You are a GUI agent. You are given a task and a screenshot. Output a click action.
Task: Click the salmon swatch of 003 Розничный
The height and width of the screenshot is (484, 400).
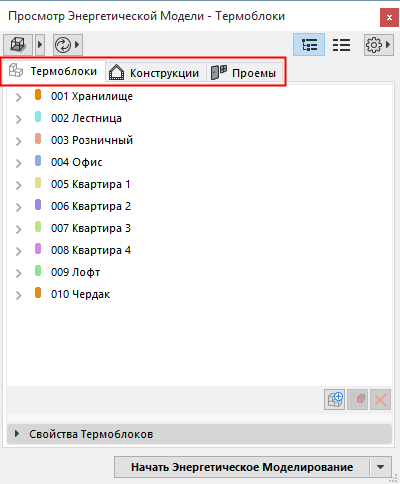(38, 139)
